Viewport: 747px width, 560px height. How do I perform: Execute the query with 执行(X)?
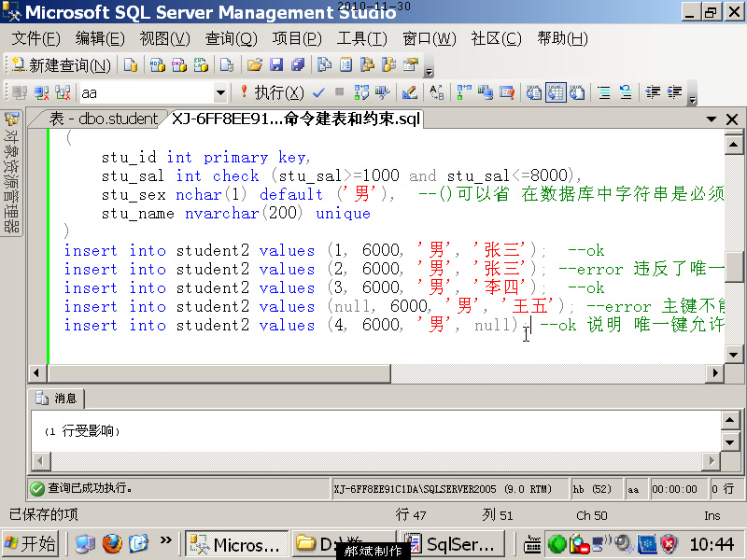point(272,92)
